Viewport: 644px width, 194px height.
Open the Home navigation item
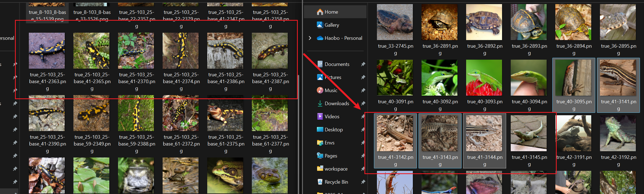point(331,12)
